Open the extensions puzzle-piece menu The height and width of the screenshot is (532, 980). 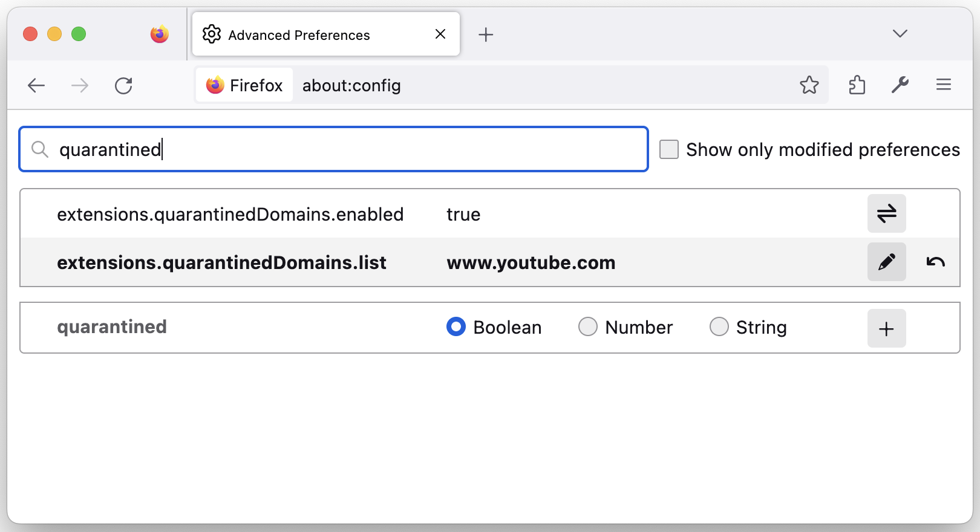pos(857,85)
